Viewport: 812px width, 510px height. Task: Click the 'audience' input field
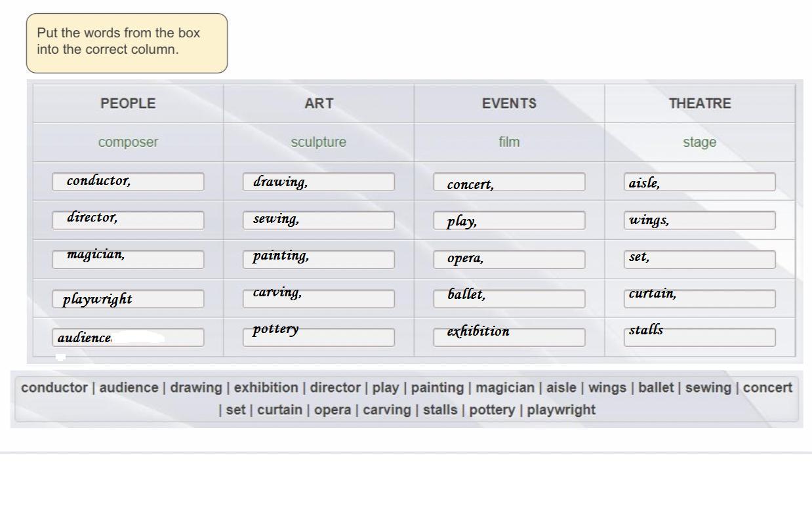[x=128, y=338]
